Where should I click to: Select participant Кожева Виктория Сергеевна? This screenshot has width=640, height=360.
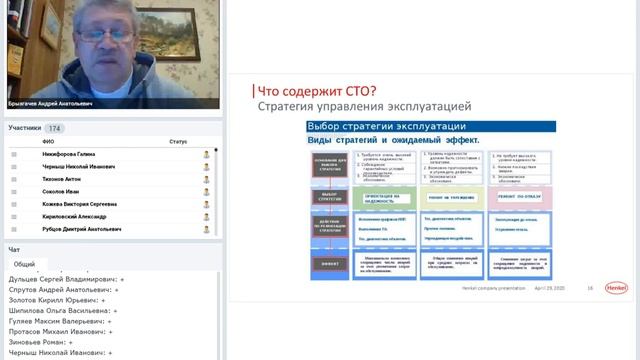tap(80, 204)
